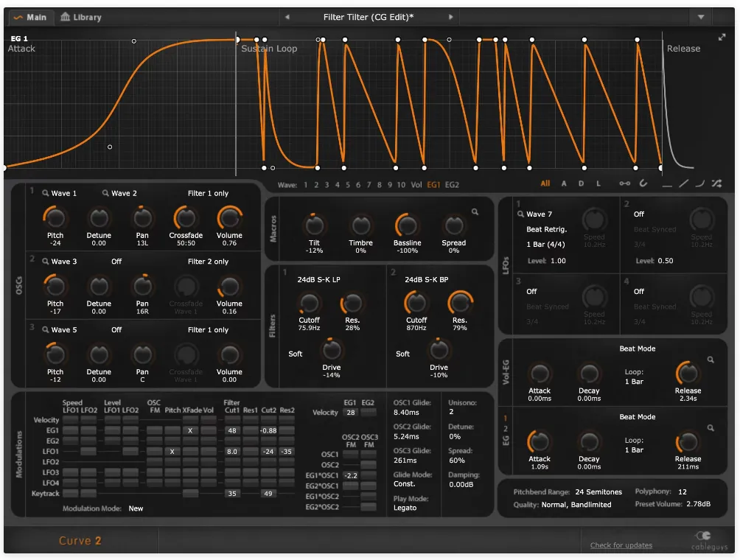Open Play Mode 'Legato' dropdown

(x=405, y=508)
